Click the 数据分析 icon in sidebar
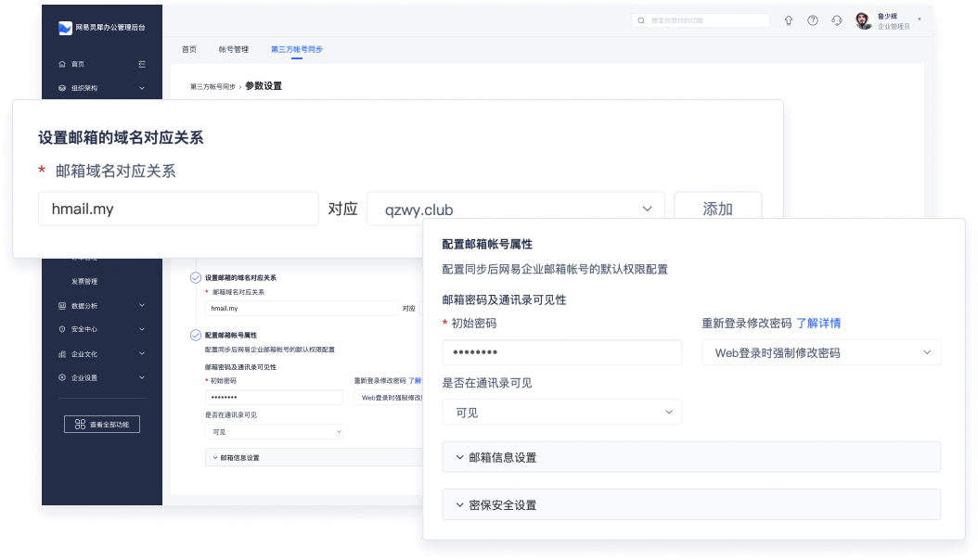Screen dimensions: 978x560 point(62,305)
